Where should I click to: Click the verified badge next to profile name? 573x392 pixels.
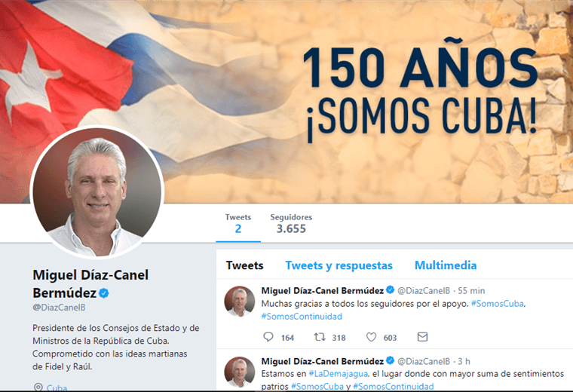click(x=104, y=293)
